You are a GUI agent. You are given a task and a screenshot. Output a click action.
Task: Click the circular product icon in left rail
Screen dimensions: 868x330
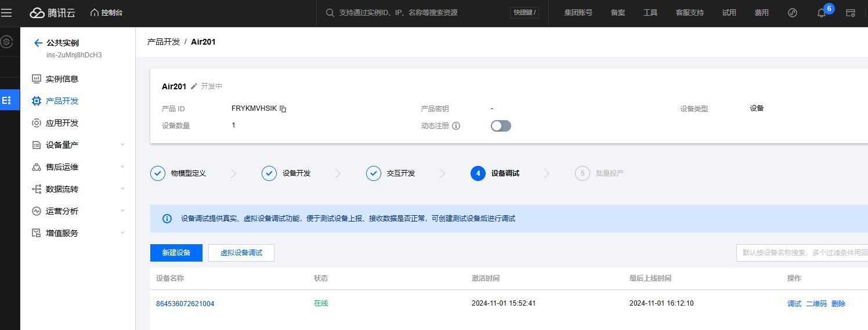(6, 42)
